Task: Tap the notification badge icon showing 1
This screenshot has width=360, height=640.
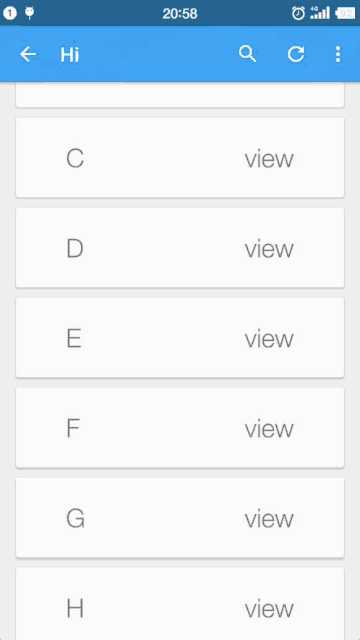Action: click(x=9, y=13)
